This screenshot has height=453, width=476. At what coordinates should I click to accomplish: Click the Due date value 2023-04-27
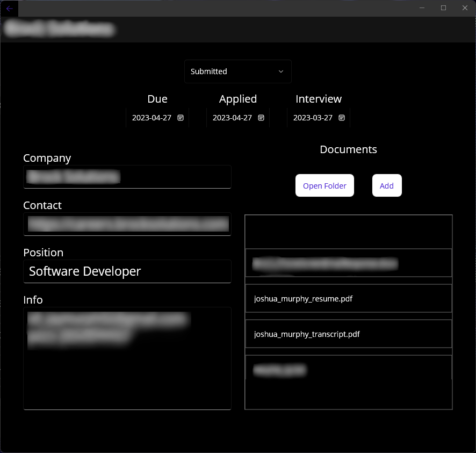coord(152,117)
